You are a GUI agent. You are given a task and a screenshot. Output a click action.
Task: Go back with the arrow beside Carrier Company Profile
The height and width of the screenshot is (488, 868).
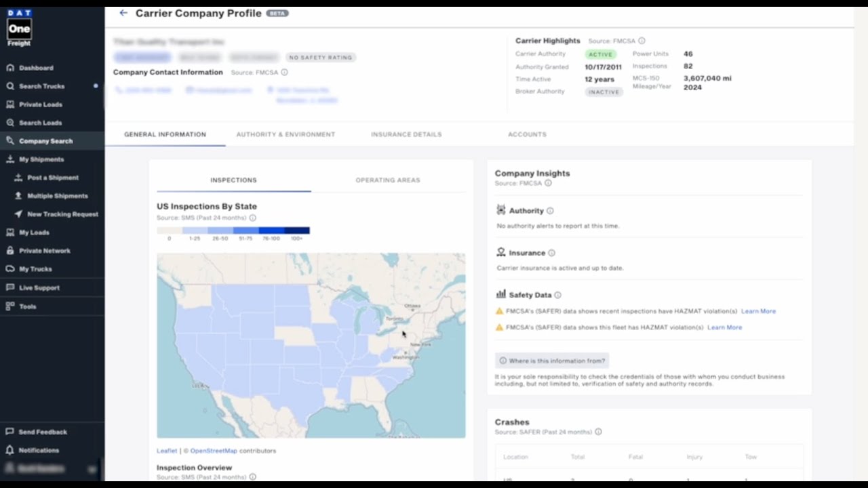click(123, 13)
